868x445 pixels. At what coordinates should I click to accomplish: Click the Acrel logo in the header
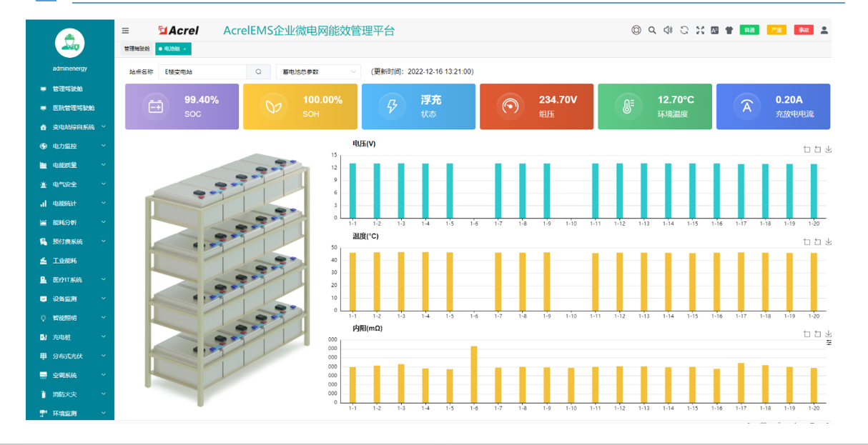tap(179, 31)
